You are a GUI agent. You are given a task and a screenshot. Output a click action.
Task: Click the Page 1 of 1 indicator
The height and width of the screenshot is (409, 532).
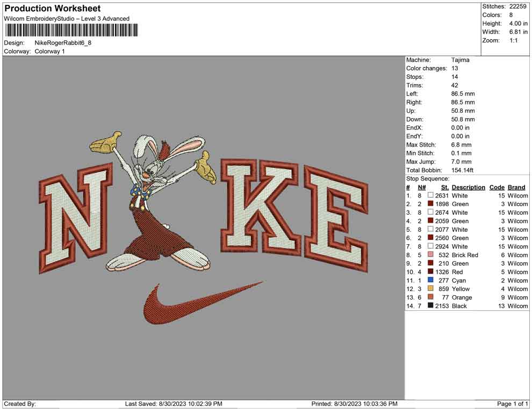512,404
